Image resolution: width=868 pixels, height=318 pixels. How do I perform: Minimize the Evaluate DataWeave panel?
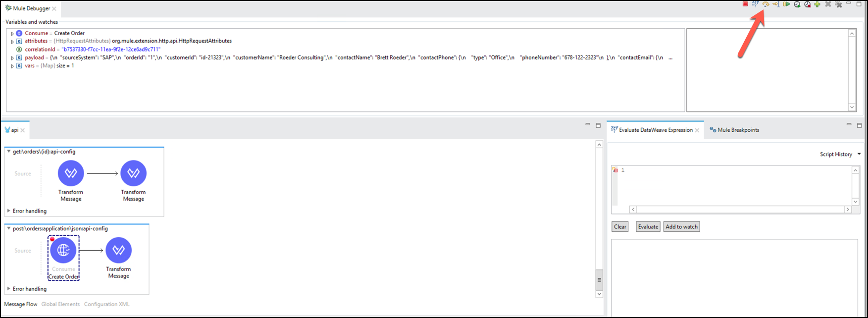[849, 125]
